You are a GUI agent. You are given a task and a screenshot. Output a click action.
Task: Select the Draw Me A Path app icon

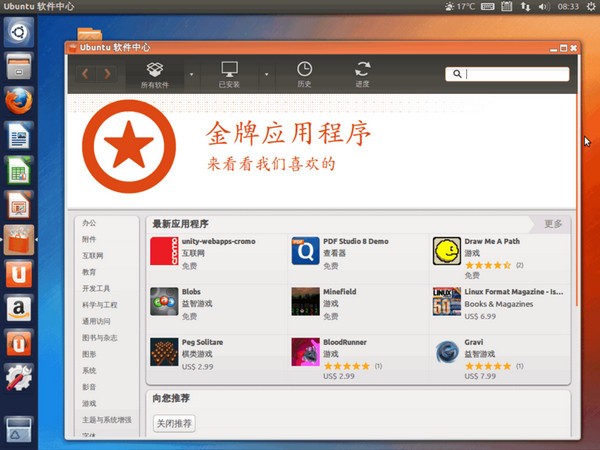click(447, 251)
